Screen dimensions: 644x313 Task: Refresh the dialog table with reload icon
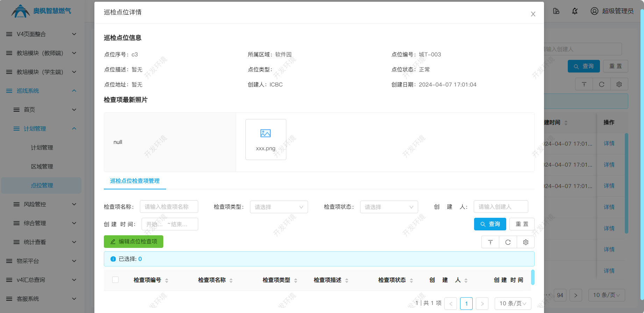pos(508,242)
